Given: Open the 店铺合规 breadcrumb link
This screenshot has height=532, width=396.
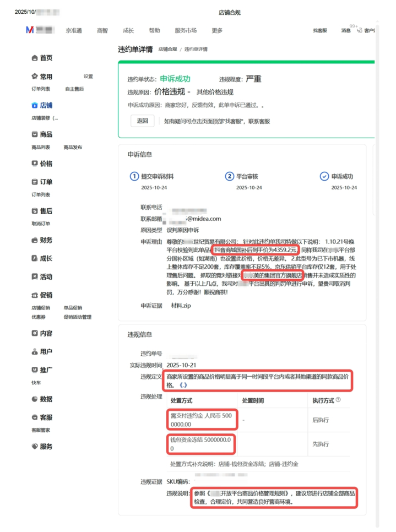Looking at the screenshot, I should click(x=167, y=50).
